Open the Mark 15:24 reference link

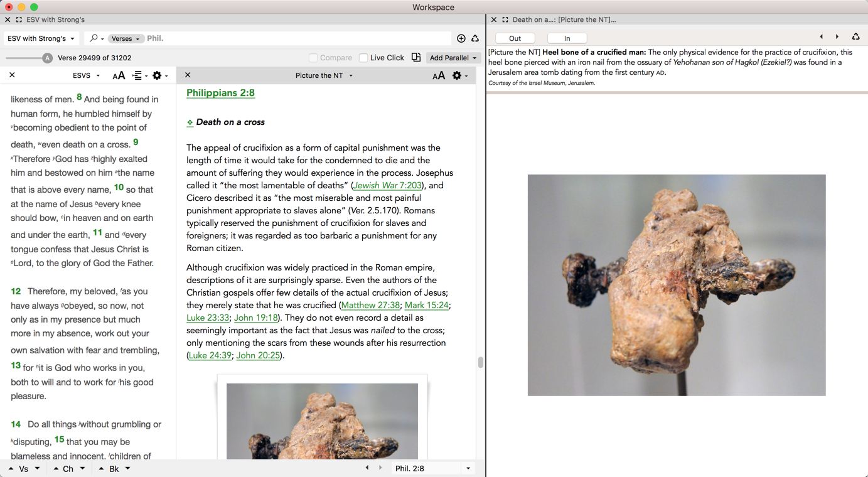pyautogui.click(x=426, y=305)
